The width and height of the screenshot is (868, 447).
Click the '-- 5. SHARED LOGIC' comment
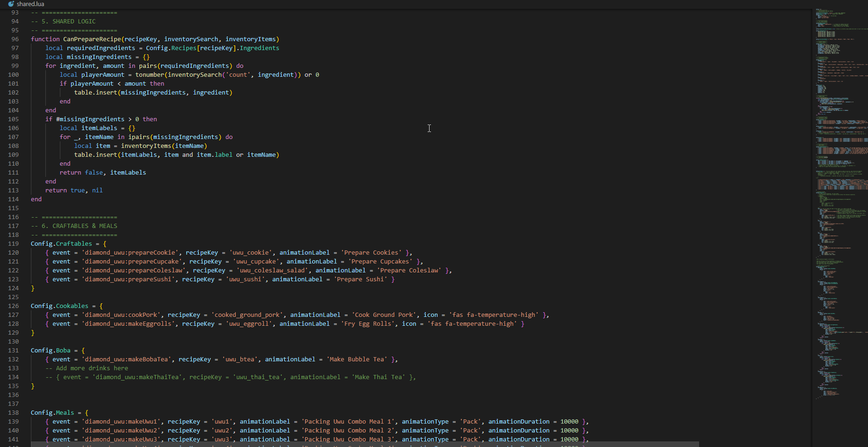[63, 21]
